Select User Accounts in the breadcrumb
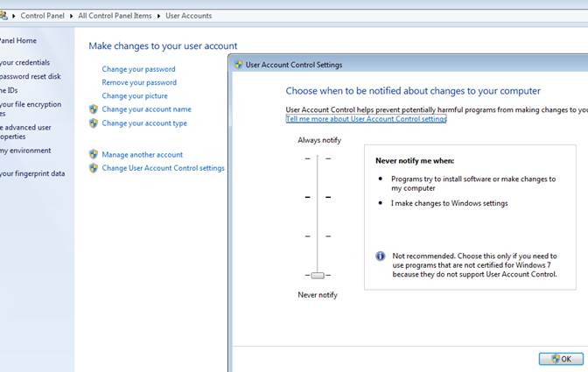This screenshot has width=588, height=372. (x=189, y=16)
